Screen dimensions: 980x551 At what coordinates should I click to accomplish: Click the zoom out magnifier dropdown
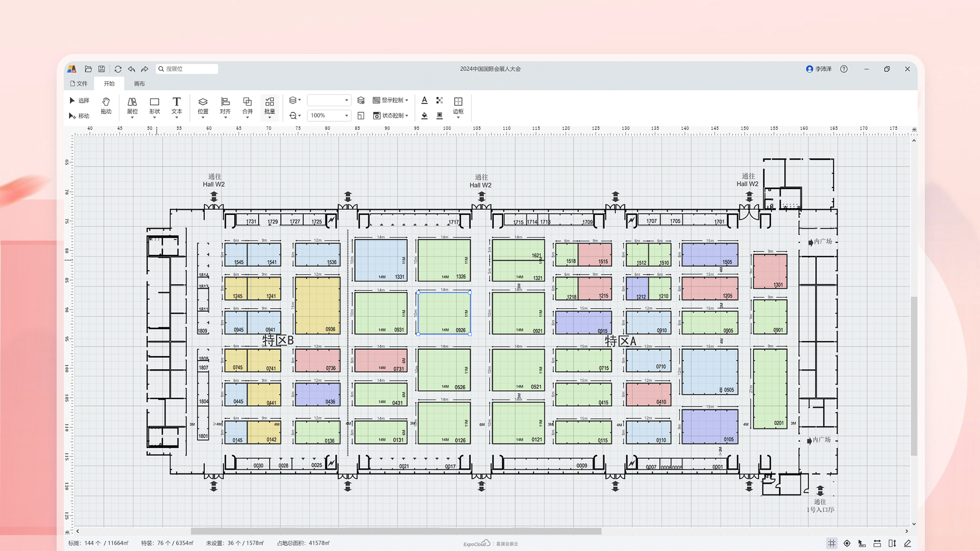coord(295,116)
